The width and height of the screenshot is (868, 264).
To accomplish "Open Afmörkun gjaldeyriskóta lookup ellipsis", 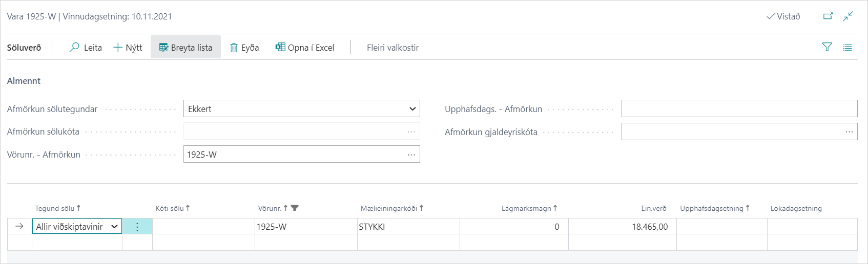I will (849, 132).
